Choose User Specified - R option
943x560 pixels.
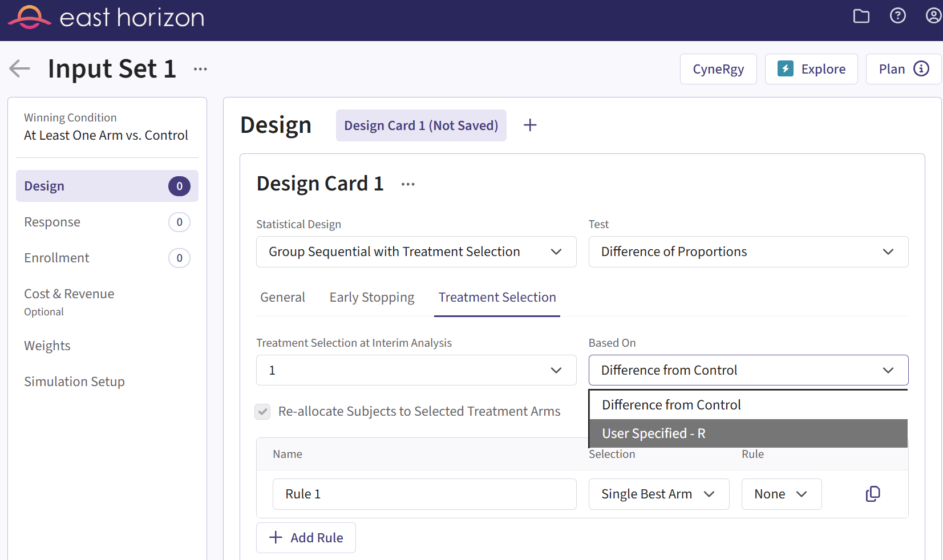[747, 433]
